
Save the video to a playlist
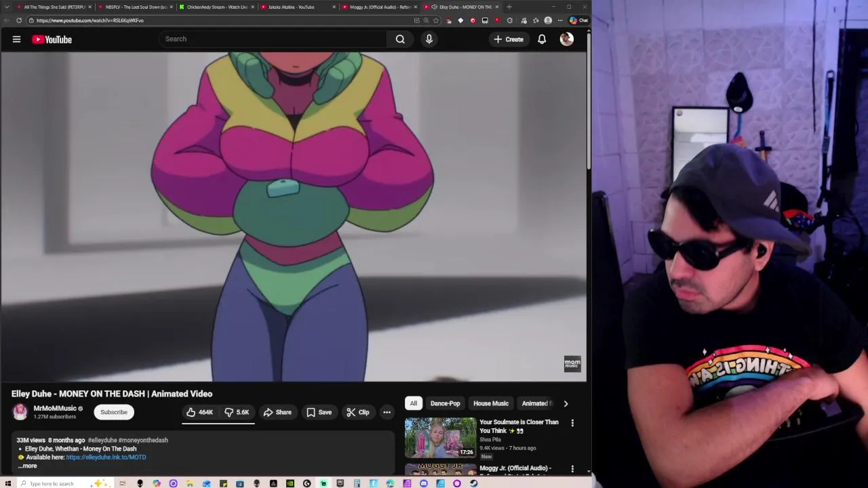point(319,412)
